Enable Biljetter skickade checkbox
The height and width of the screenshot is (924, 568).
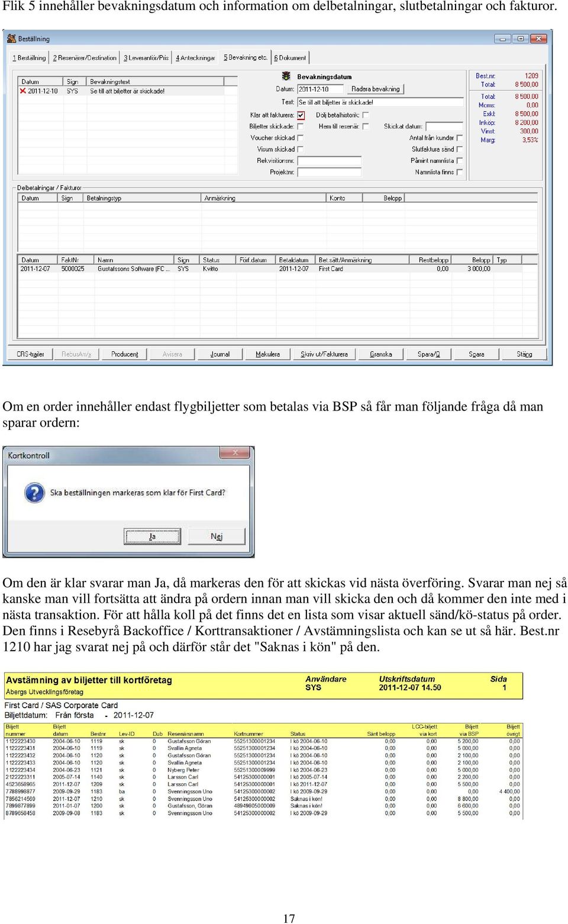[301, 126]
